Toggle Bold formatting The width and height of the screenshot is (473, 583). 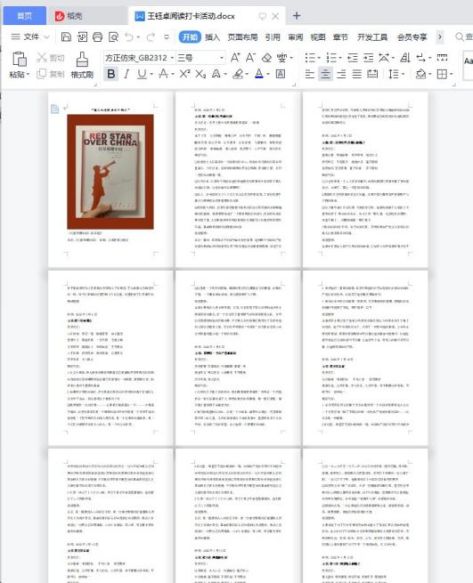click(x=111, y=74)
